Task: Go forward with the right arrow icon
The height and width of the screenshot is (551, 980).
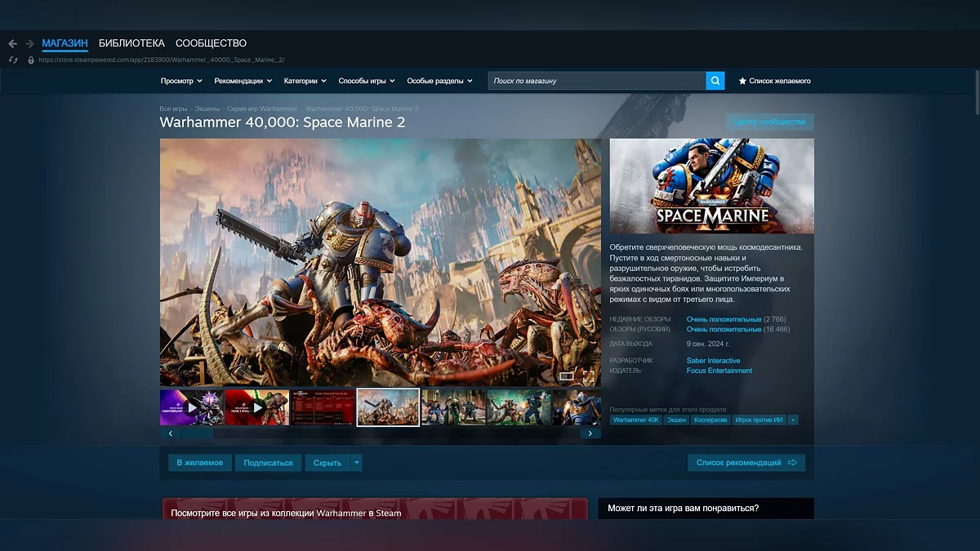Action: pos(30,43)
